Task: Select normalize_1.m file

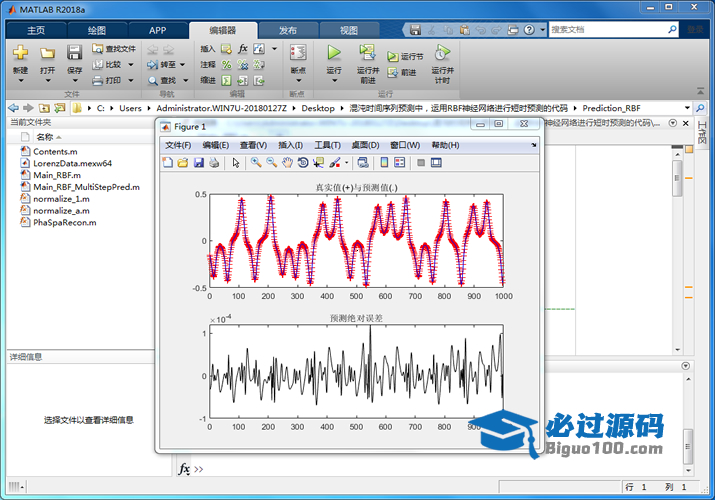Action: click(61, 199)
